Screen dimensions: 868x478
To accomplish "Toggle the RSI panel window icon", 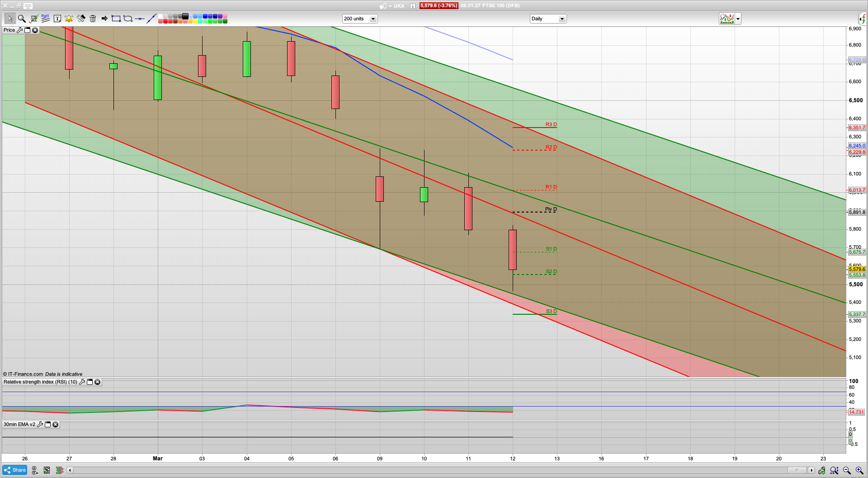I will (x=90, y=382).
